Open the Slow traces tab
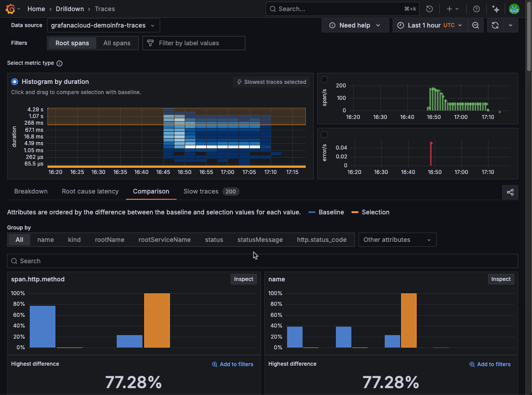The width and height of the screenshot is (532, 395). (x=211, y=191)
